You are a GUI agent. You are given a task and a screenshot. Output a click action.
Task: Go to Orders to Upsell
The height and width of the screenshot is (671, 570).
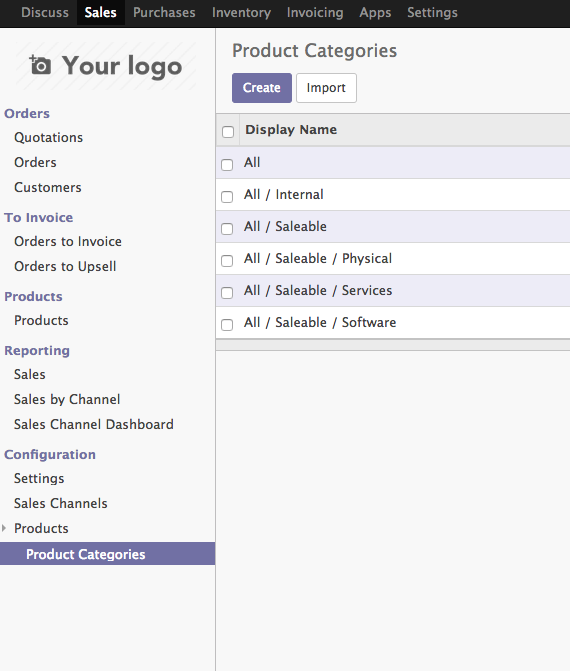[65, 266]
